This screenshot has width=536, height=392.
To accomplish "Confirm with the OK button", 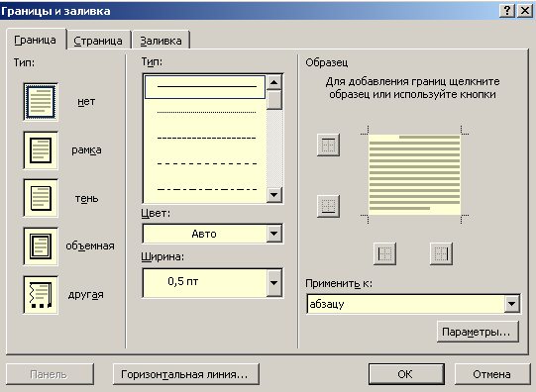I will (x=406, y=374).
